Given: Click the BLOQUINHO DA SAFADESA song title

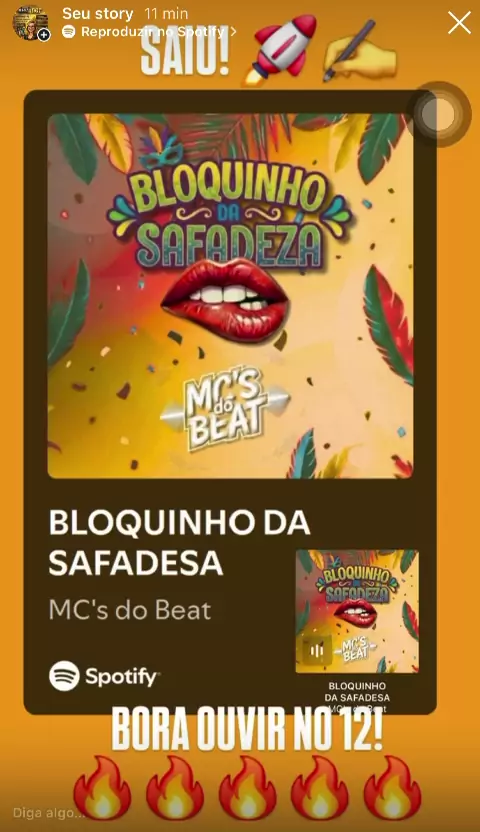Looking at the screenshot, I should tap(179, 543).
